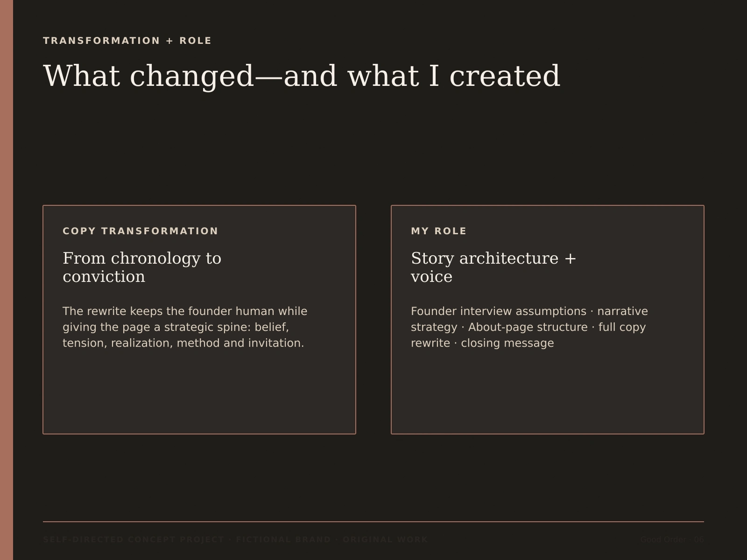Screen dimensions: 747x560
Task: Click the 'Good Order · 06' page number
Action: pyautogui.click(x=672, y=539)
